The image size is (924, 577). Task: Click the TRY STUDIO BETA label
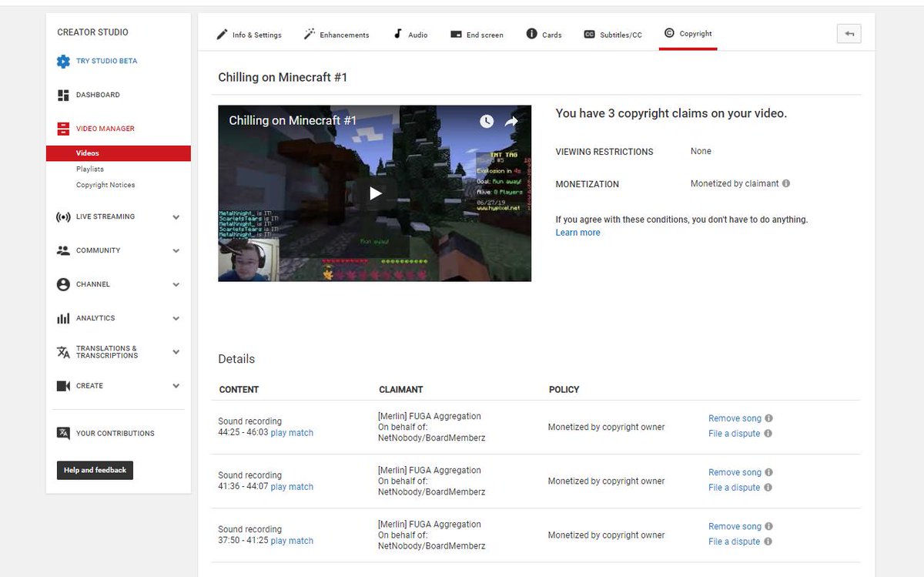point(106,61)
